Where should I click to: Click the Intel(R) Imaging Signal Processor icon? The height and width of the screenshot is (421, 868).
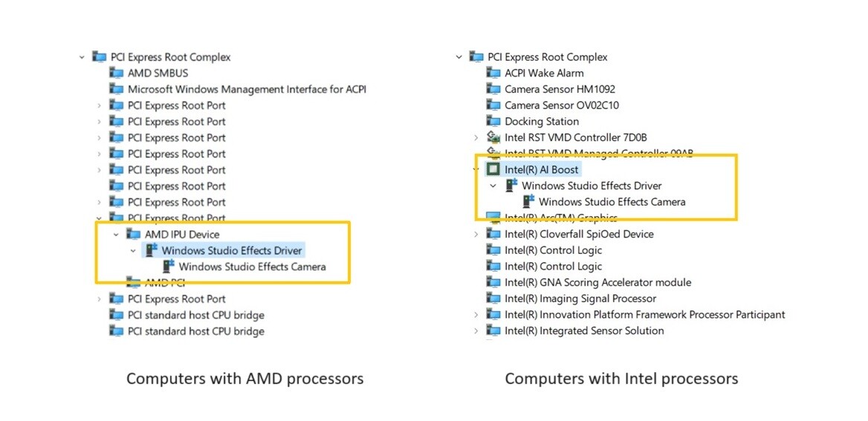click(493, 298)
